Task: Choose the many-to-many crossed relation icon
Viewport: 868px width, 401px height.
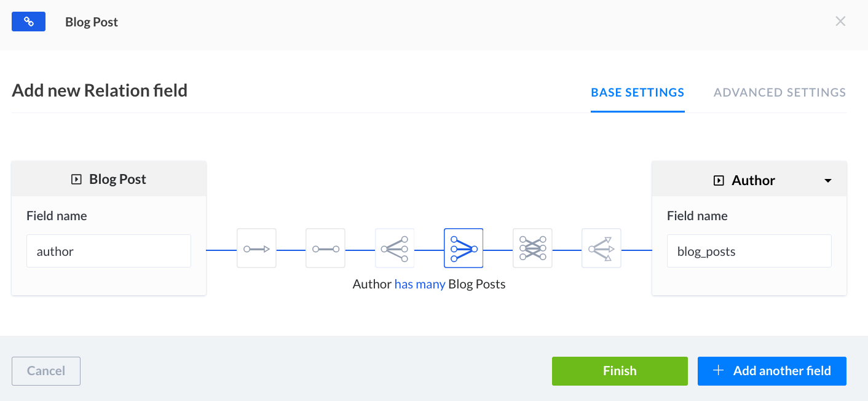Action: click(x=532, y=248)
